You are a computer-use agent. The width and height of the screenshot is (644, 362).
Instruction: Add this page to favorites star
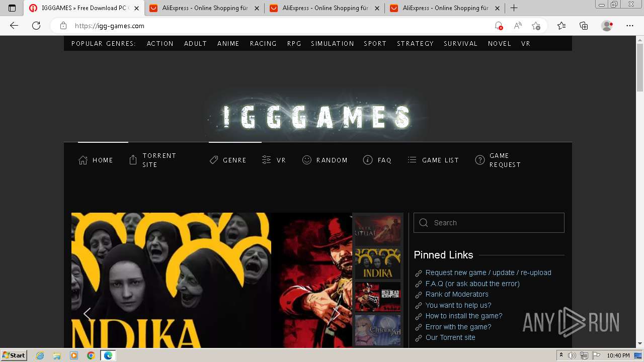tap(536, 26)
